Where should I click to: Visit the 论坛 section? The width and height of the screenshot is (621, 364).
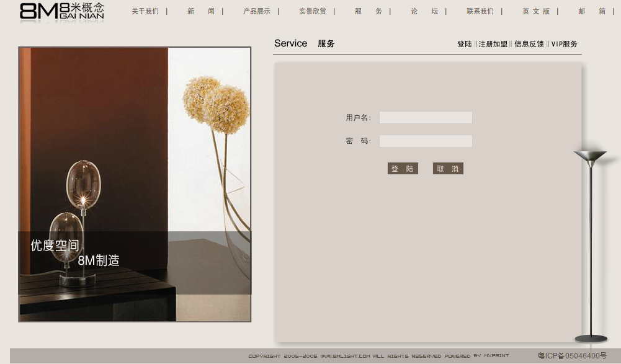point(424,11)
